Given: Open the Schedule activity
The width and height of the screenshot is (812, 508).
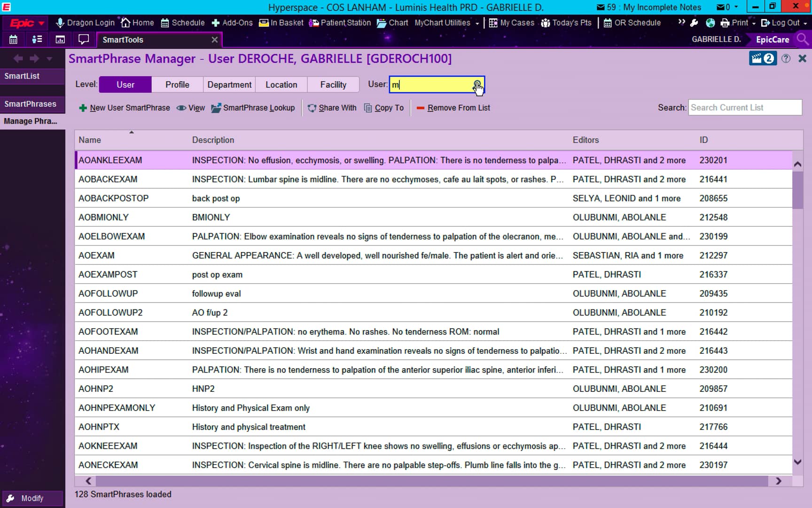Looking at the screenshot, I should (183, 23).
